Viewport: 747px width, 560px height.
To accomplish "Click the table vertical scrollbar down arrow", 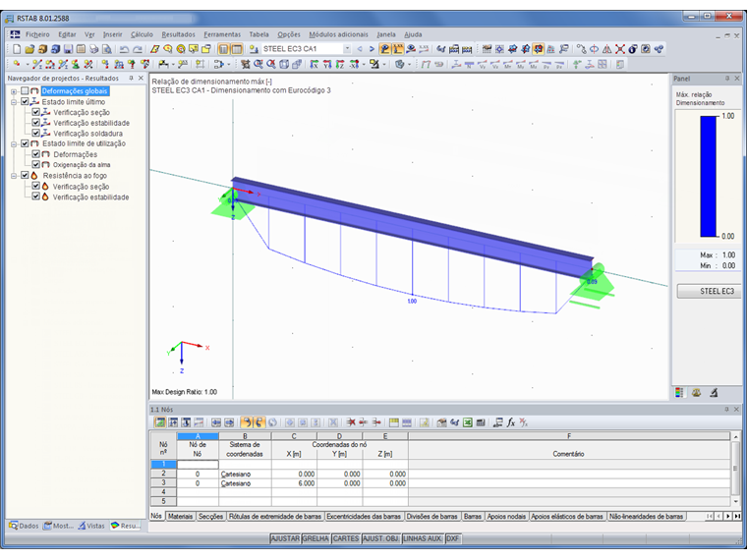I will (736, 501).
